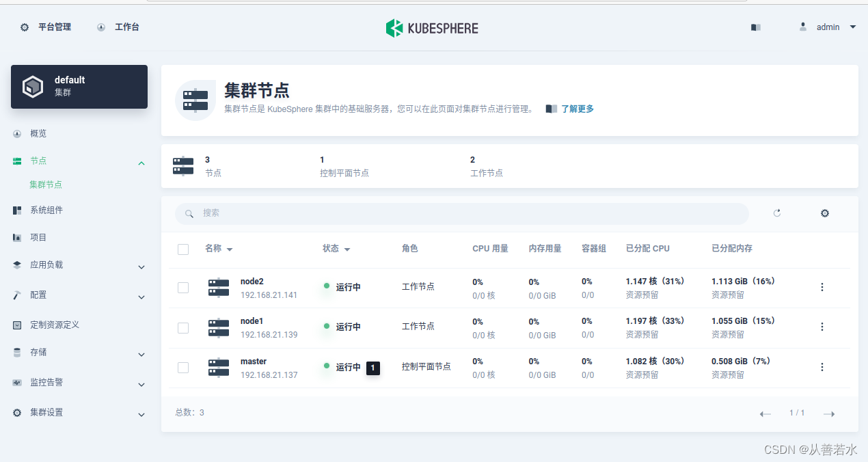The image size is (868, 462).
Task: Open the kebab menu for node2
Action: click(822, 286)
